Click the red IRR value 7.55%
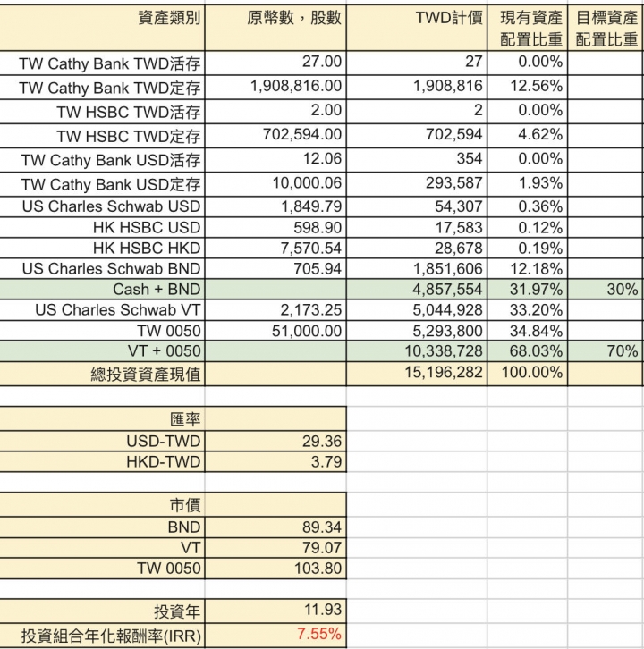 tap(275, 635)
